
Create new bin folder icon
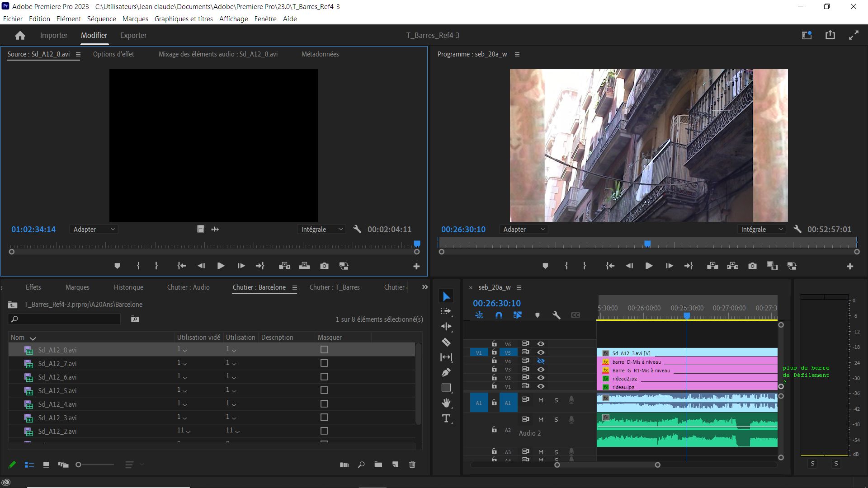pos(378,465)
